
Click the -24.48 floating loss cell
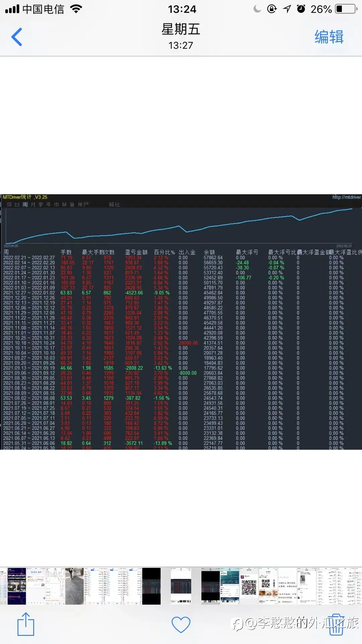pyautogui.click(x=242, y=263)
